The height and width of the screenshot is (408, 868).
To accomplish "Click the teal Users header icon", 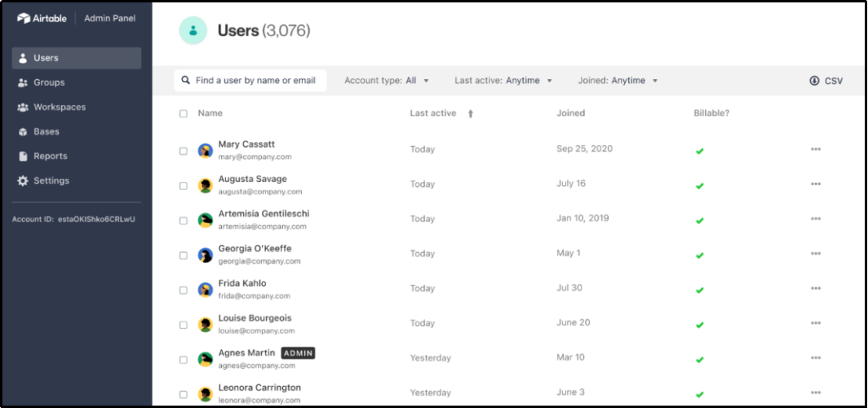I will coord(193,30).
